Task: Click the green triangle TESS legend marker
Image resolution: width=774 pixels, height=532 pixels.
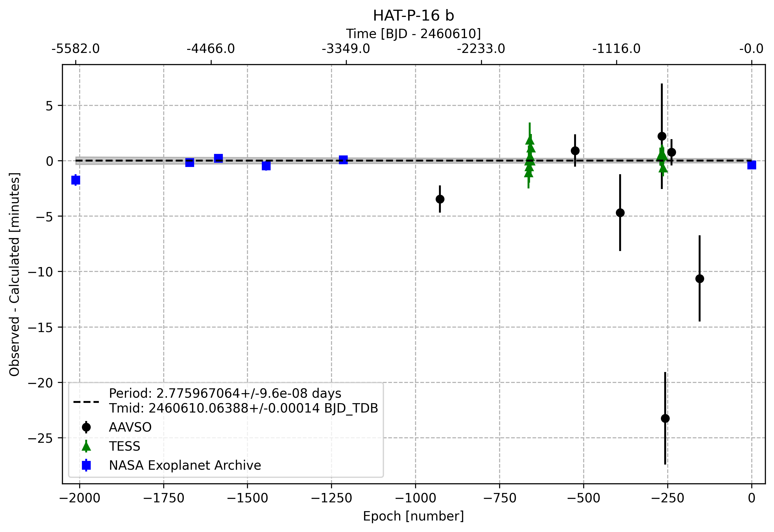Action: click(86, 446)
